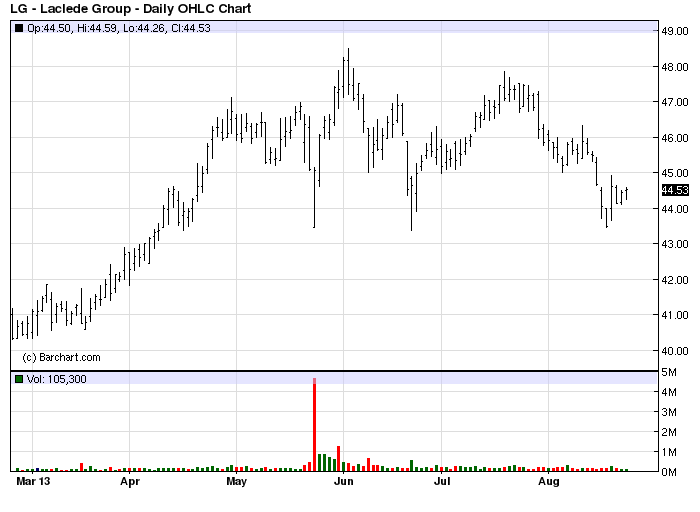Image resolution: width=700 pixels, height=512 pixels.
Task: Click the 46.00 price axis label
Action: coord(675,138)
